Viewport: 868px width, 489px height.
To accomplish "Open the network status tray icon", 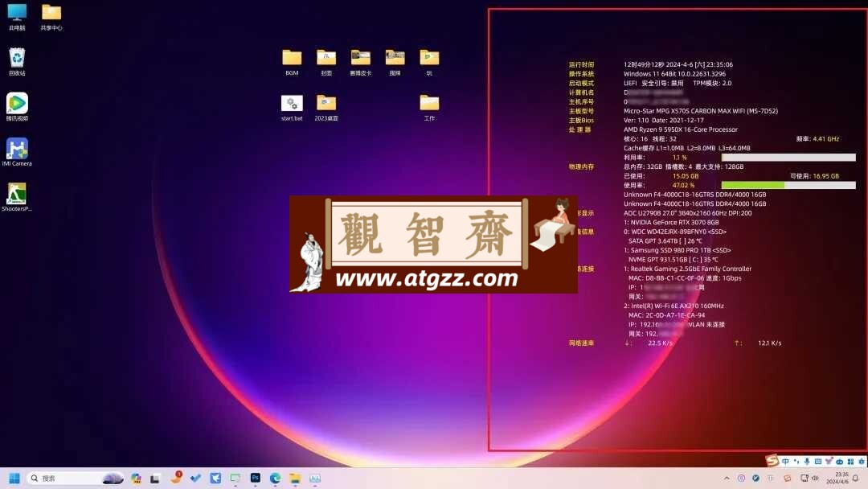I will tap(805, 479).
